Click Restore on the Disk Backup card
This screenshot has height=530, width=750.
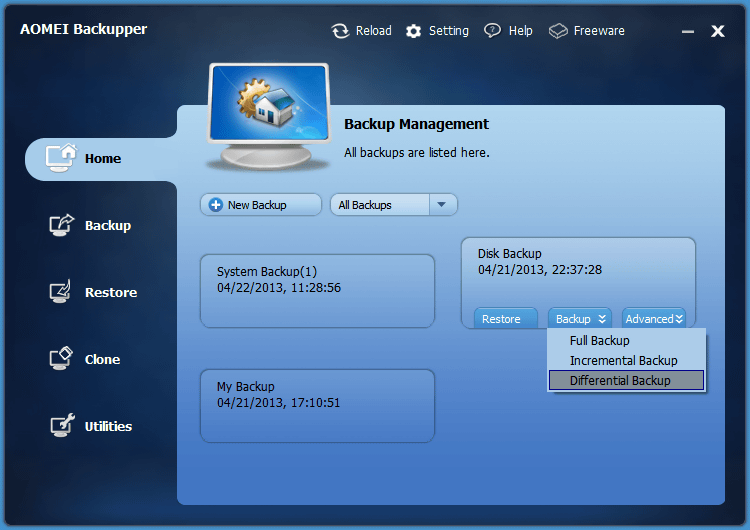(506, 319)
